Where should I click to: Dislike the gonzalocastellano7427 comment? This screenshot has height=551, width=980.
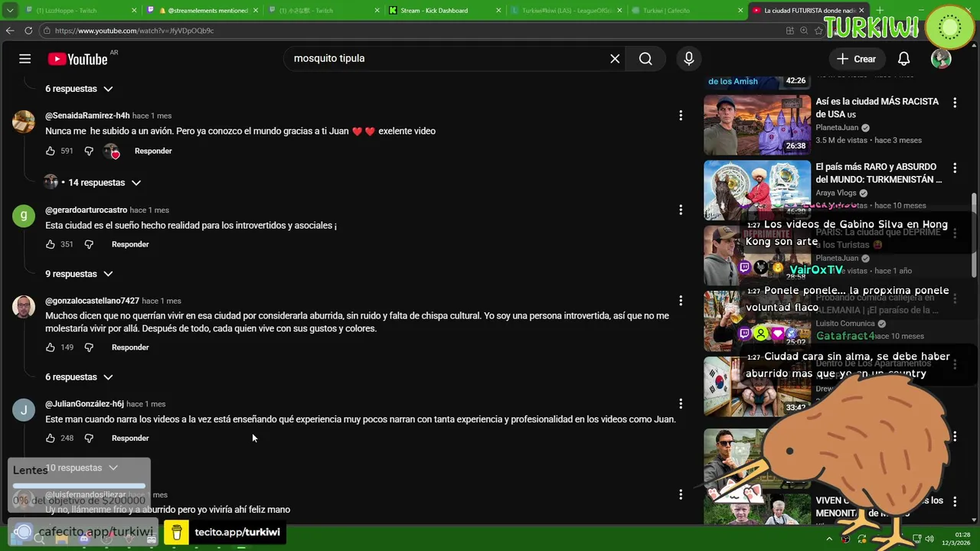coord(89,347)
